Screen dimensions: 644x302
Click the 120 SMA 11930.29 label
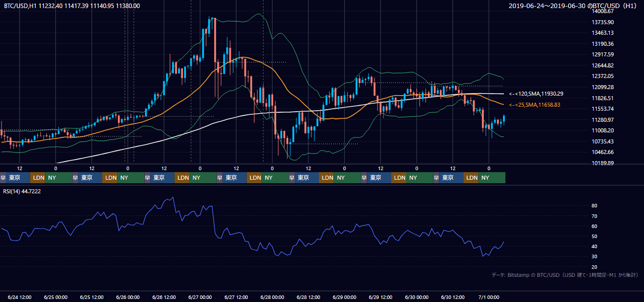536,94
